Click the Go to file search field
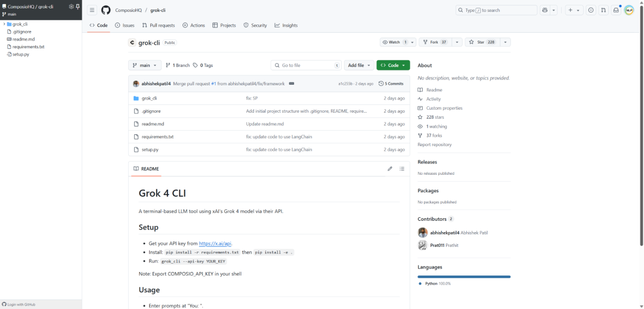Image resolution: width=644 pixels, height=309 pixels. pyautogui.click(x=306, y=66)
